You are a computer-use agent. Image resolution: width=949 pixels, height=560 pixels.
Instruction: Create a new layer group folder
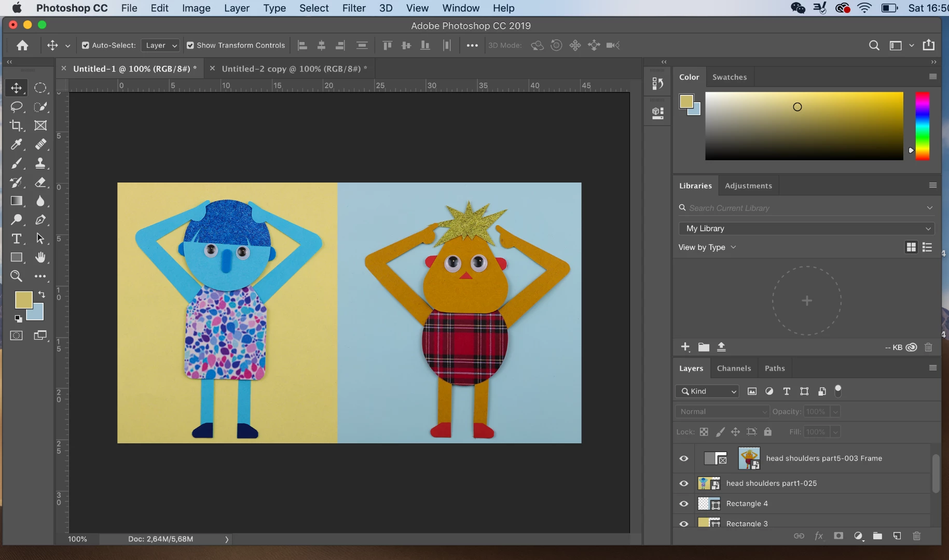877,536
